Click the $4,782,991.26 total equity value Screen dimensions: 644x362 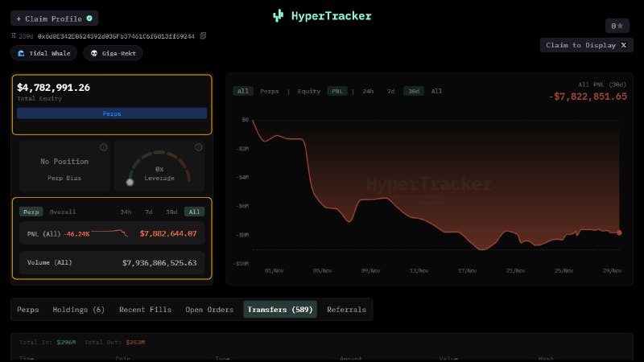click(x=53, y=88)
